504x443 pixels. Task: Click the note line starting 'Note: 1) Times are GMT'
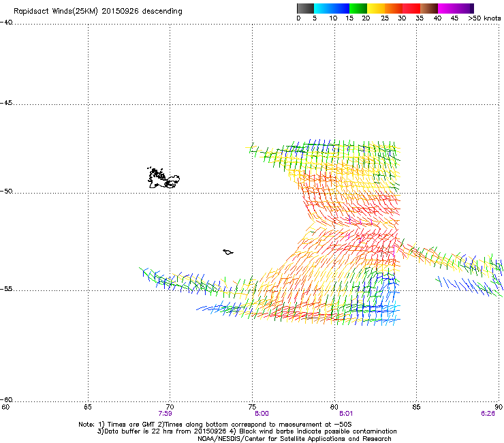click(x=215, y=425)
